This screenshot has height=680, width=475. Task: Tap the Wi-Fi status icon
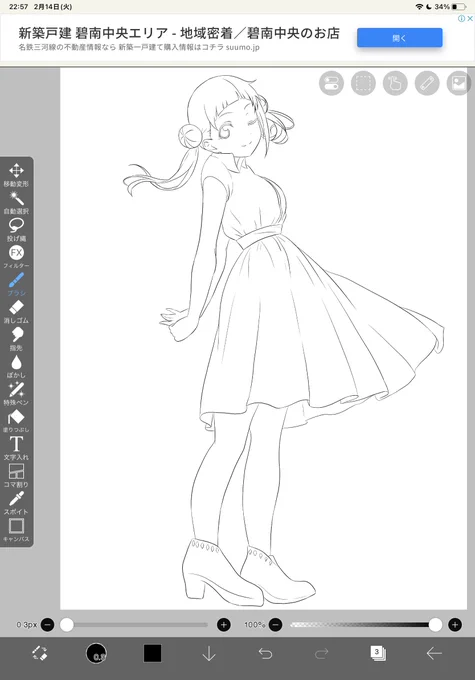(x=419, y=7)
